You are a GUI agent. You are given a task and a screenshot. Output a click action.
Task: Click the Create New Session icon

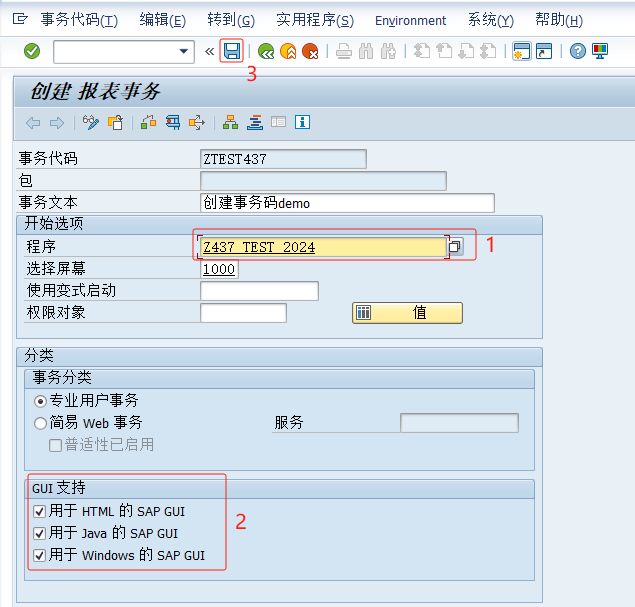[522, 51]
